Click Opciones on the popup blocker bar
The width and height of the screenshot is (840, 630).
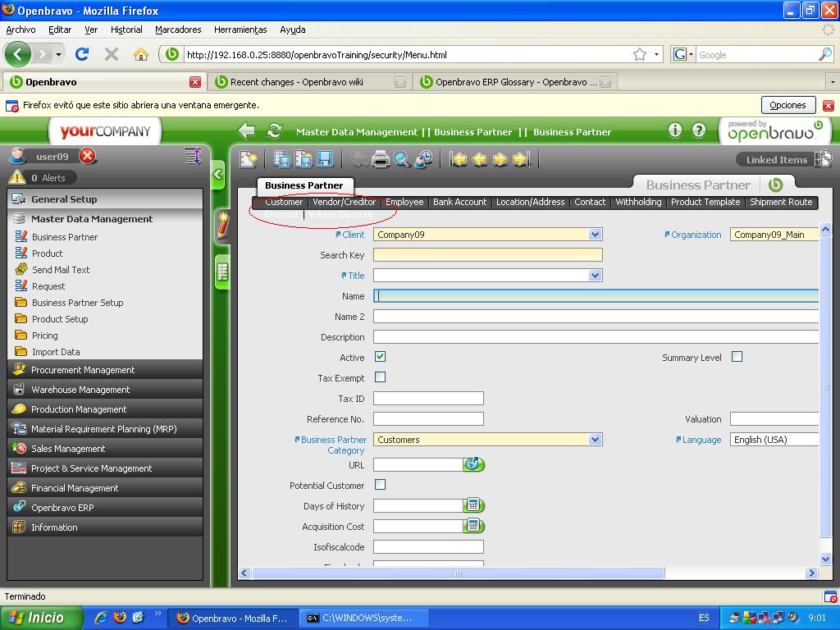[787, 105]
